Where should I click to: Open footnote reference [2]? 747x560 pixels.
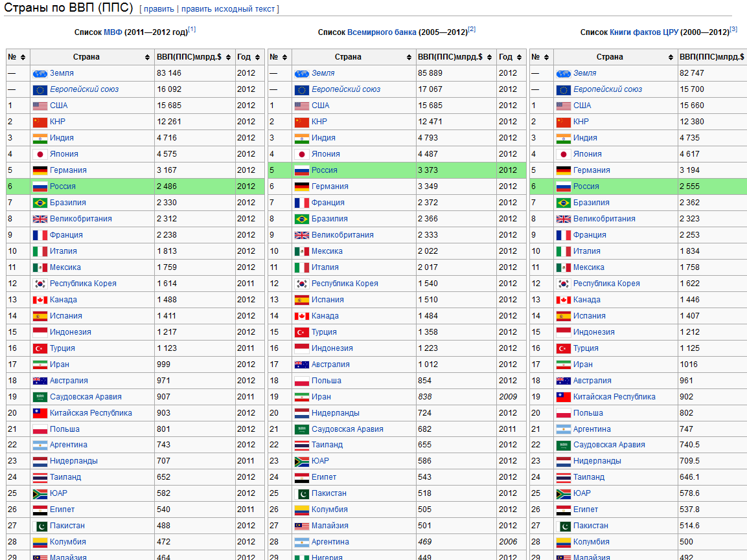coord(472,29)
